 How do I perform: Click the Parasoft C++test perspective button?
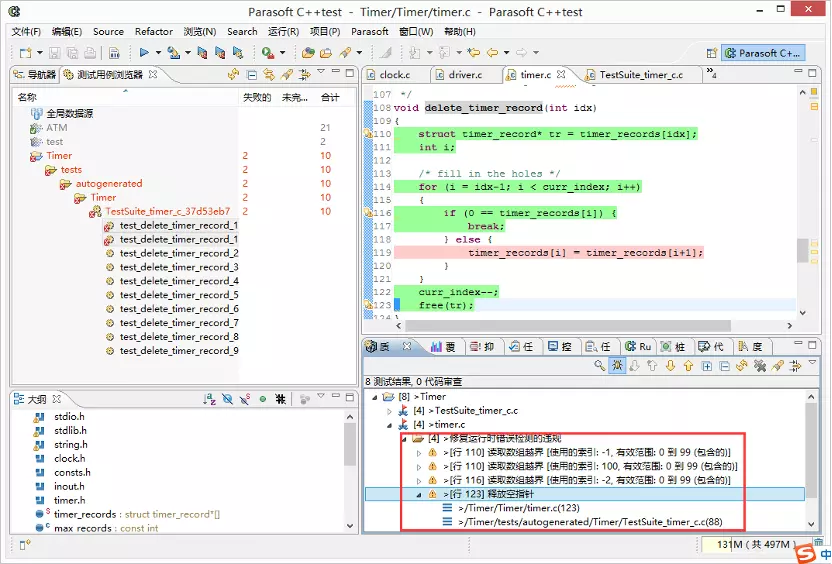click(x=762, y=53)
